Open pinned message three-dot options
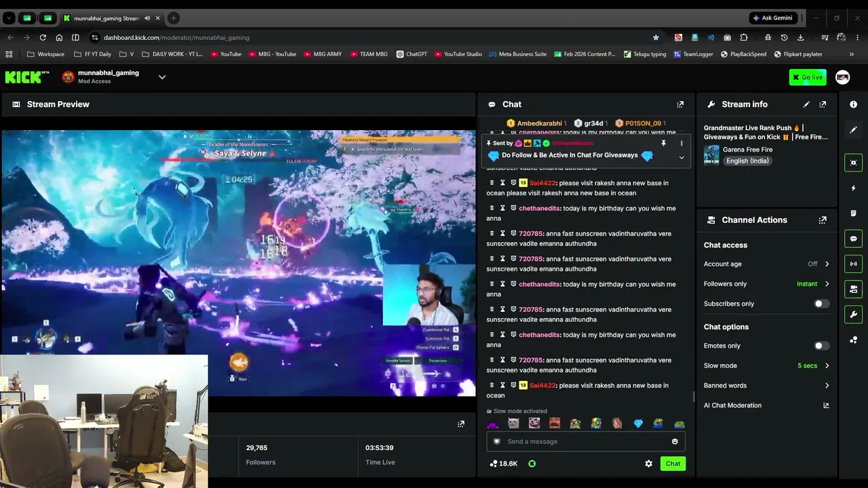The image size is (868, 488). point(682,143)
